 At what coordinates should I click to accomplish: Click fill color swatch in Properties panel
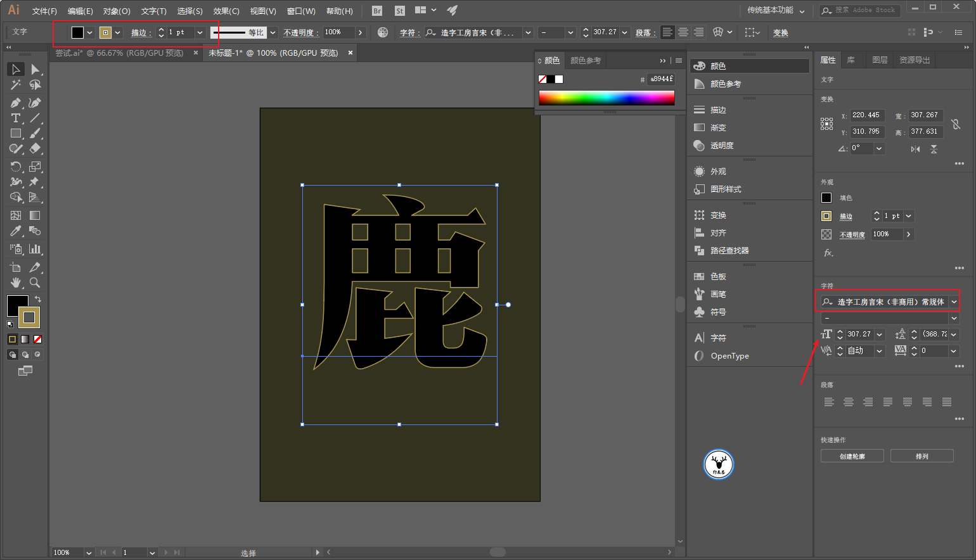pyautogui.click(x=826, y=198)
